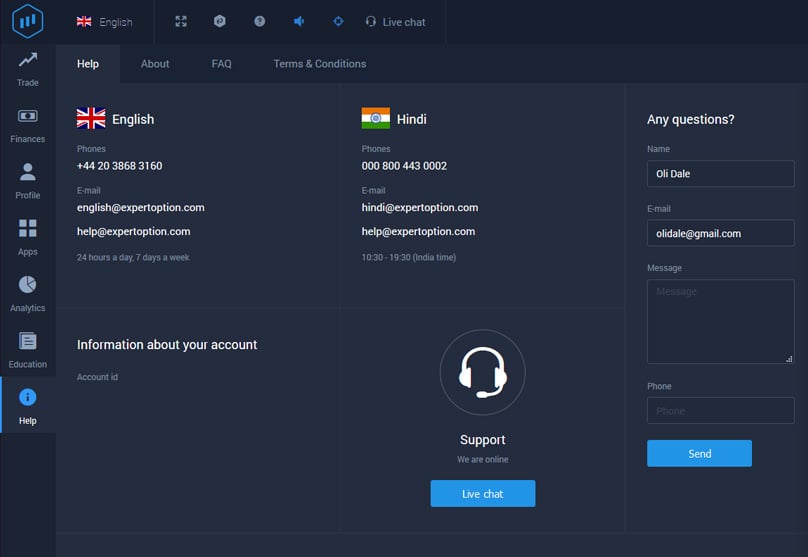
Task: Switch to the Terms & Conditions tab
Action: (320, 64)
